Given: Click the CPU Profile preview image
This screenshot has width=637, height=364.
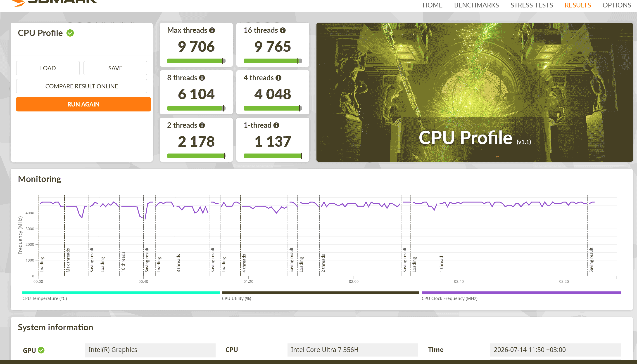Looking at the screenshot, I should (474, 92).
